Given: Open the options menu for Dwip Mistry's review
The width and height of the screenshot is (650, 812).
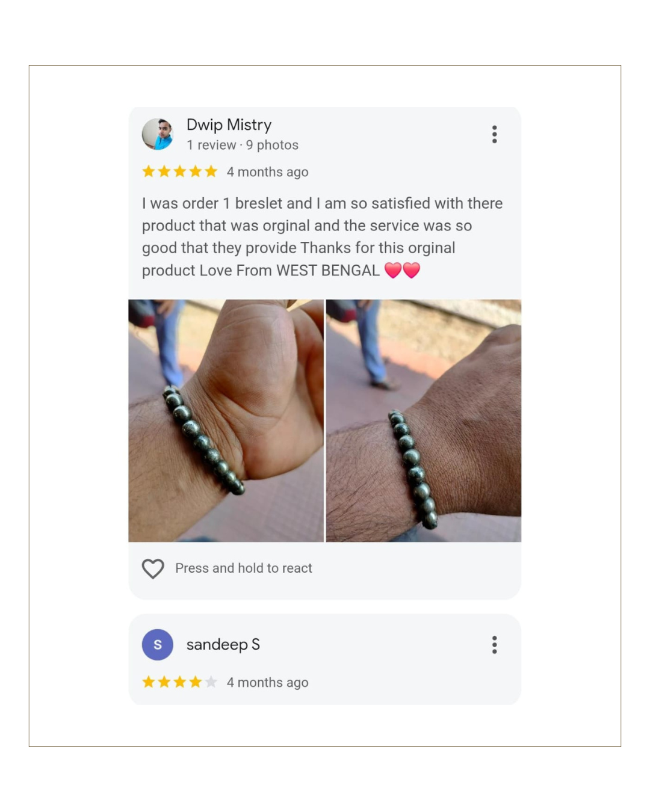Looking at the screenshot, I should click(494, 134).
